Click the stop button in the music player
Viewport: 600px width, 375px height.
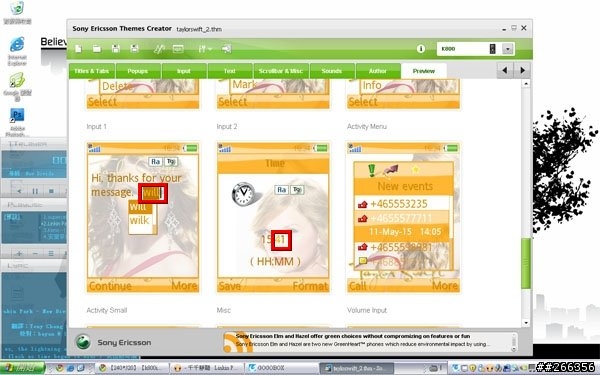click(51, 191)
